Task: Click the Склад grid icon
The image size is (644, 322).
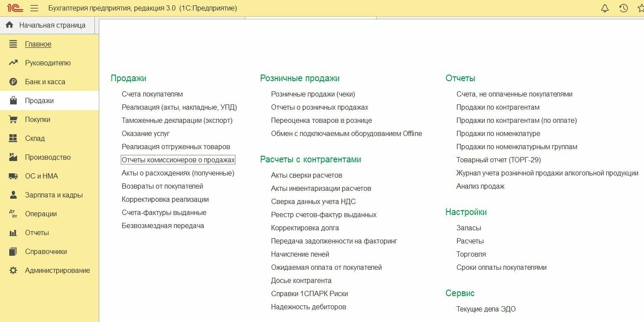Action: 13,138
